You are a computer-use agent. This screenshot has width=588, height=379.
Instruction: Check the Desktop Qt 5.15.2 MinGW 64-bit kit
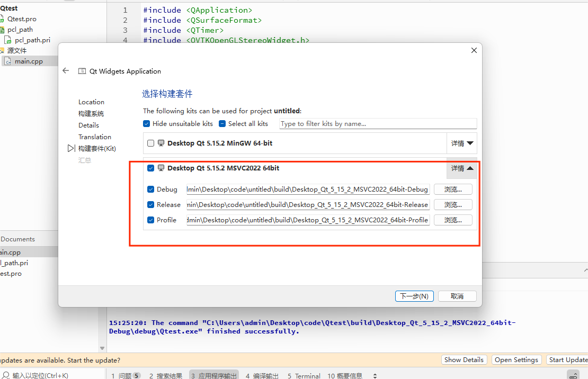[151, 143]
